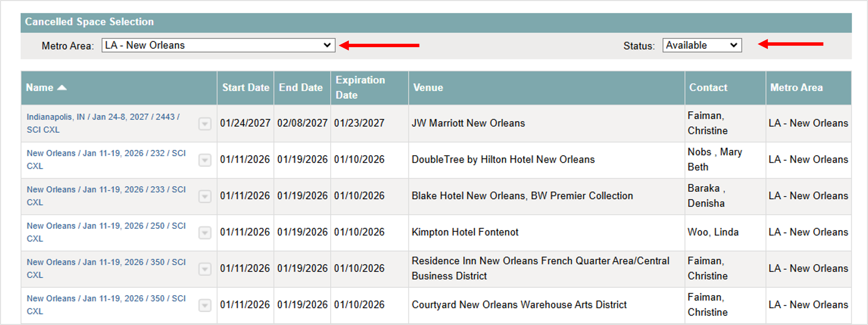The width and height of the screenshot is (868, 325).
Task: Click dropdown arrow on New Orleans 232 row
Action: 204,160
